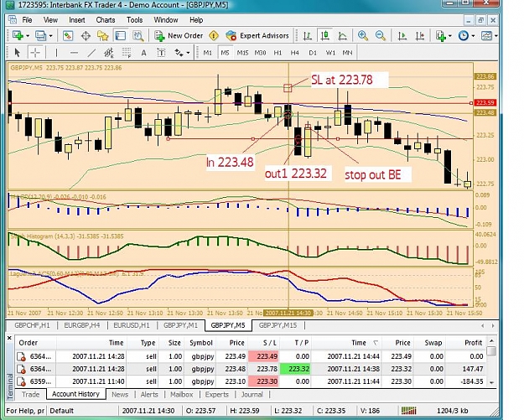Select the Equidistant Channel tool
The width and height of the screenshot is (524, 420).
pyautogui.click(x=109, y=53)
